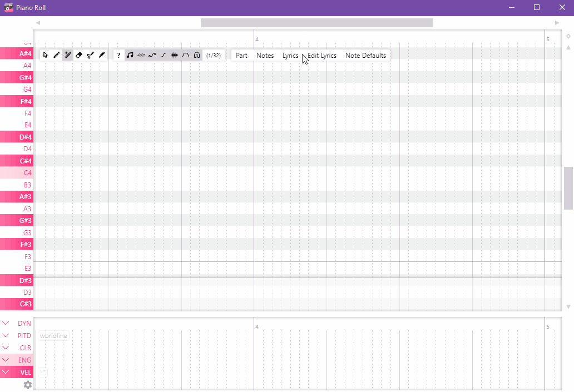Viewport: 574px width, 392px height.
Task: Open the Lyrics menu
Action: click(290, 55)
